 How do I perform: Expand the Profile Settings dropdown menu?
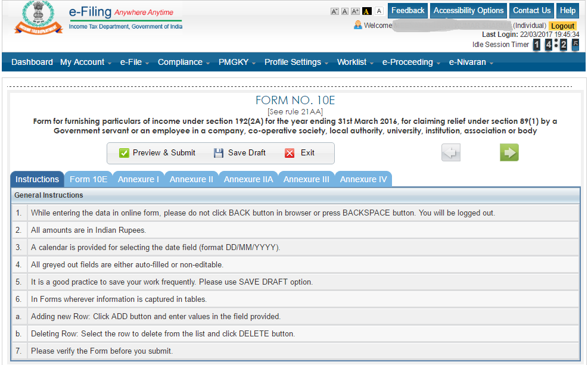pos(296,62)
